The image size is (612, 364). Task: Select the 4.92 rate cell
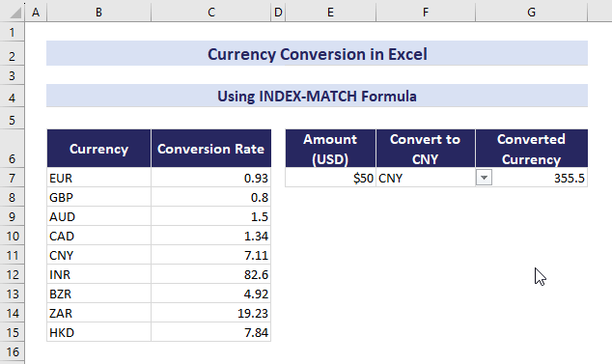coord(211,294)
